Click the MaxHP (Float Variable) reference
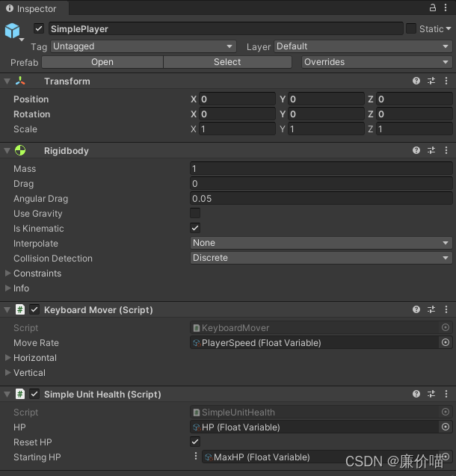456x476 pixels. coord(320,457)
